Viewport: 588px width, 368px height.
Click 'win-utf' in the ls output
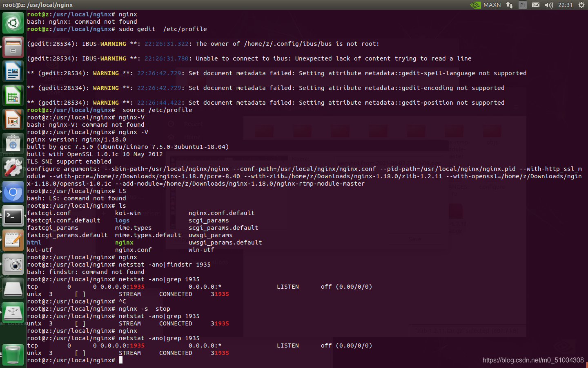pos(201,250)
